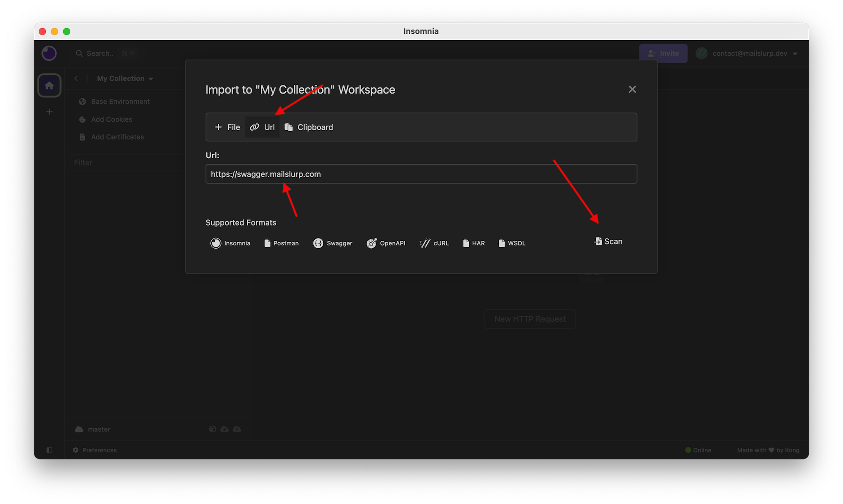
Task: Click the macOS green maximize button
Action: point(67,31)
